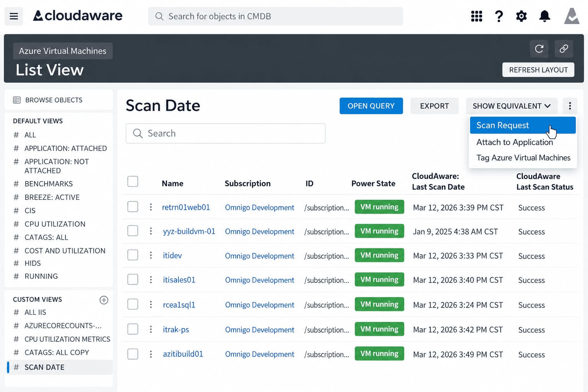Open row menu for itrak-ps
588x392 pixels.
(151, 329)
